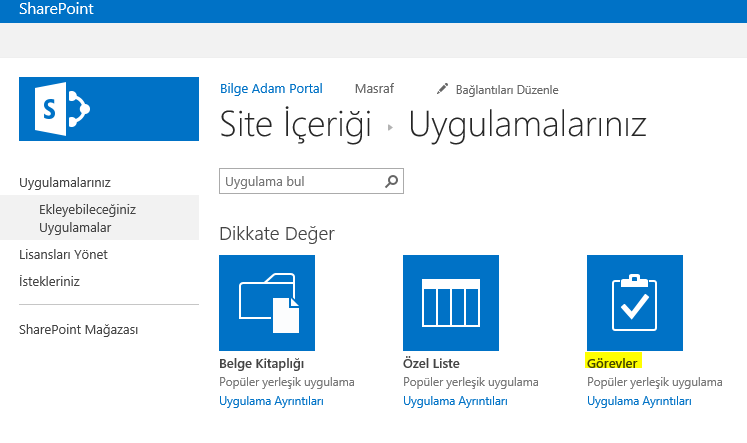Go to the Masraf navigation item

pos(374,89)
